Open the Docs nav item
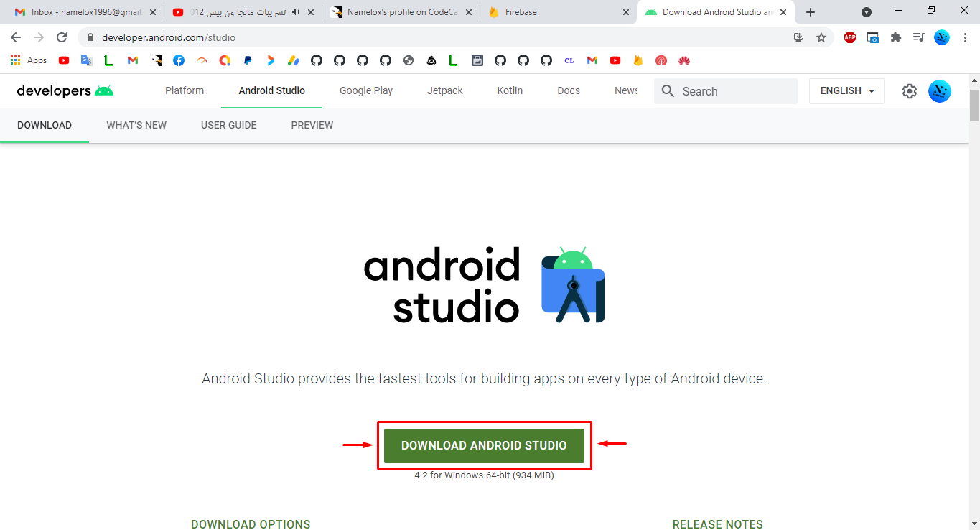Screen dimensions: 980x530 pyautogui.click(x=569, y=90)
